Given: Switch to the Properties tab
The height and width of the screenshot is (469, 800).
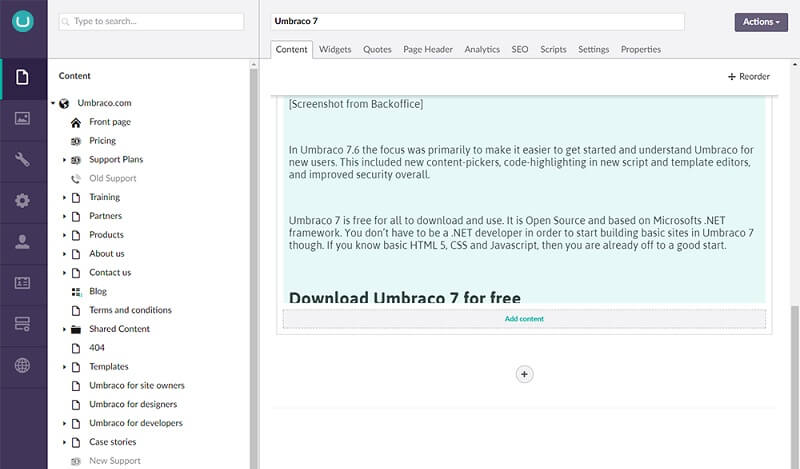Looking at the screenshot, I should (x=640, y=50).
